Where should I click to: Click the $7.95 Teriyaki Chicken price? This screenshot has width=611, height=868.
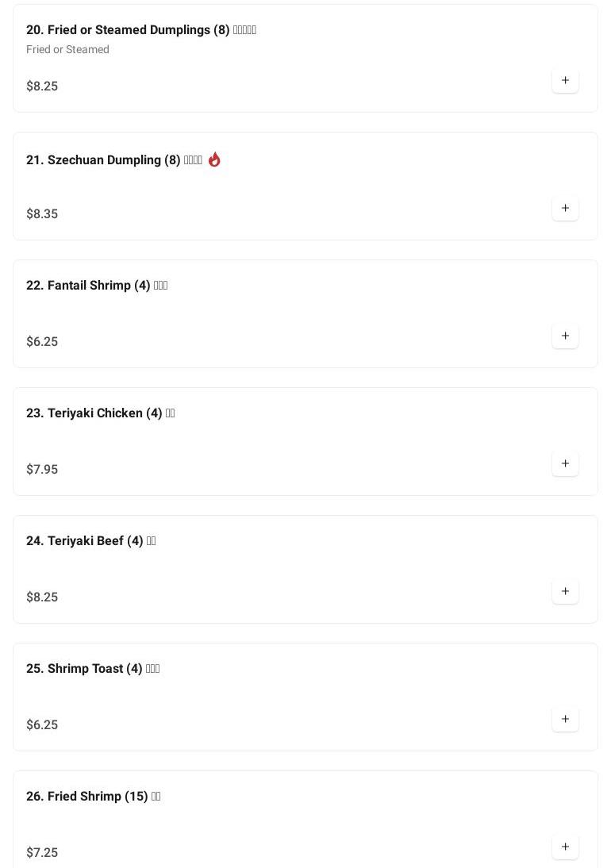coord(42,470)
